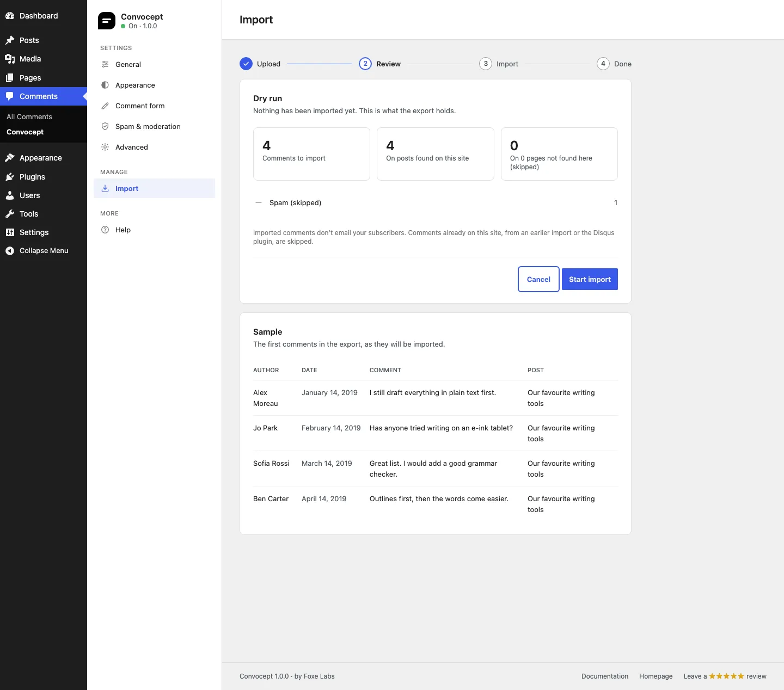Open the Users menu
Screen dimensions: 784x690
[44, 195]
